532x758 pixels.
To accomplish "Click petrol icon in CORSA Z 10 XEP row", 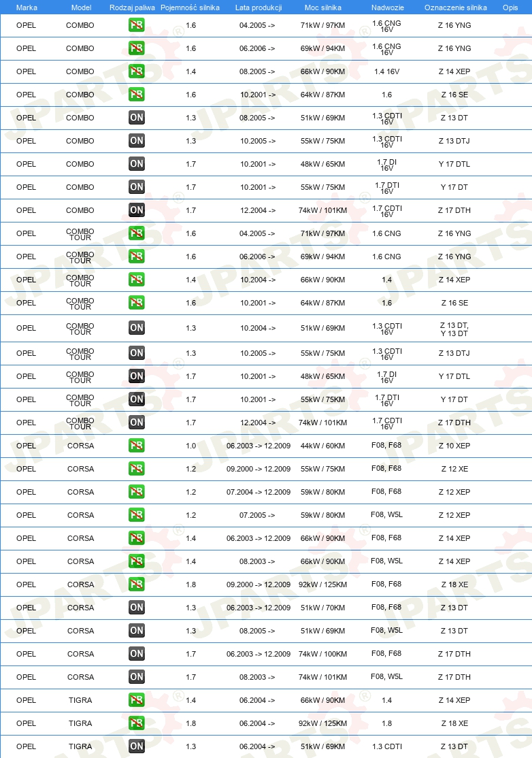I will click(137, 446).
